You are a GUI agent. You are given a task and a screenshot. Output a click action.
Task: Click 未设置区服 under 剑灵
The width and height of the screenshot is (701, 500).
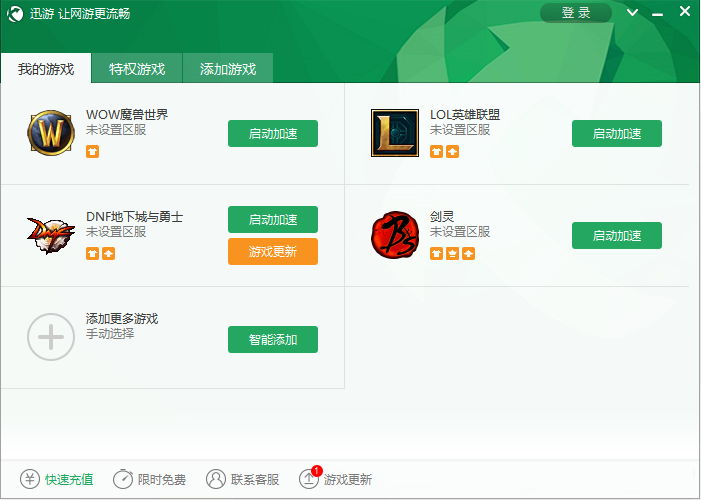[x=460, y=232]
